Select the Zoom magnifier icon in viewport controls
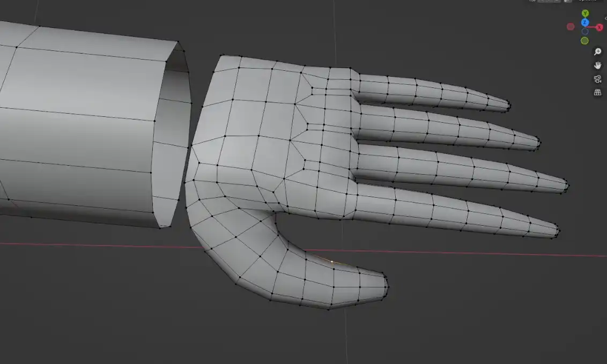607x364 pixels. [x=597, y=52]
